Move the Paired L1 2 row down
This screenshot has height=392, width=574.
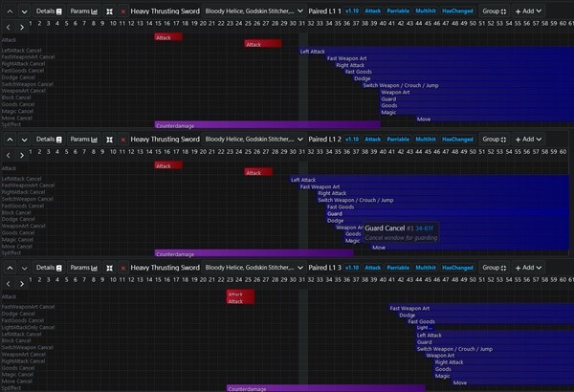point(24,140)
